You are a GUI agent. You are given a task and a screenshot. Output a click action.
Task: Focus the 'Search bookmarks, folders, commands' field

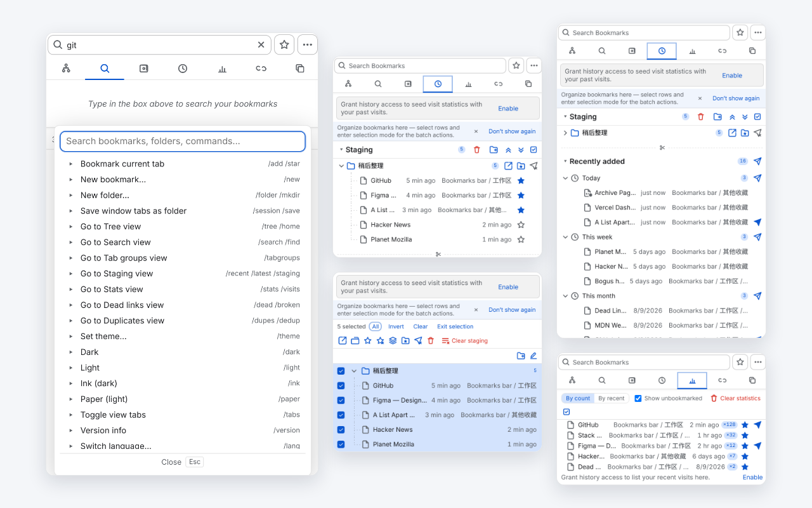pyautogui.click(x=183, y=141)
